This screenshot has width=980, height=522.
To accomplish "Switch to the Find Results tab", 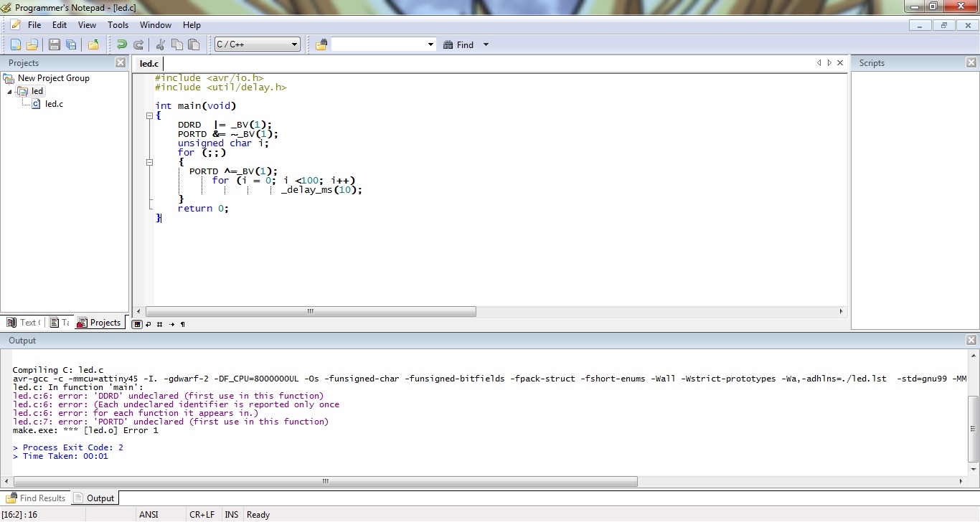I will click(x=36, y=498).
